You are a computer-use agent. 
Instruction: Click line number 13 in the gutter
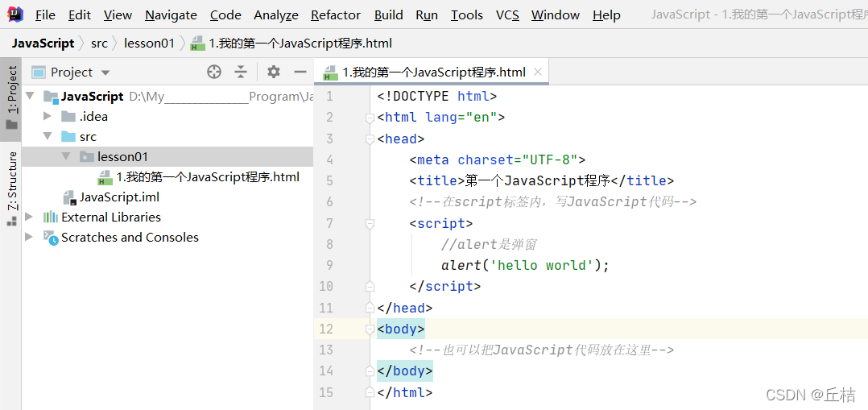327,350
